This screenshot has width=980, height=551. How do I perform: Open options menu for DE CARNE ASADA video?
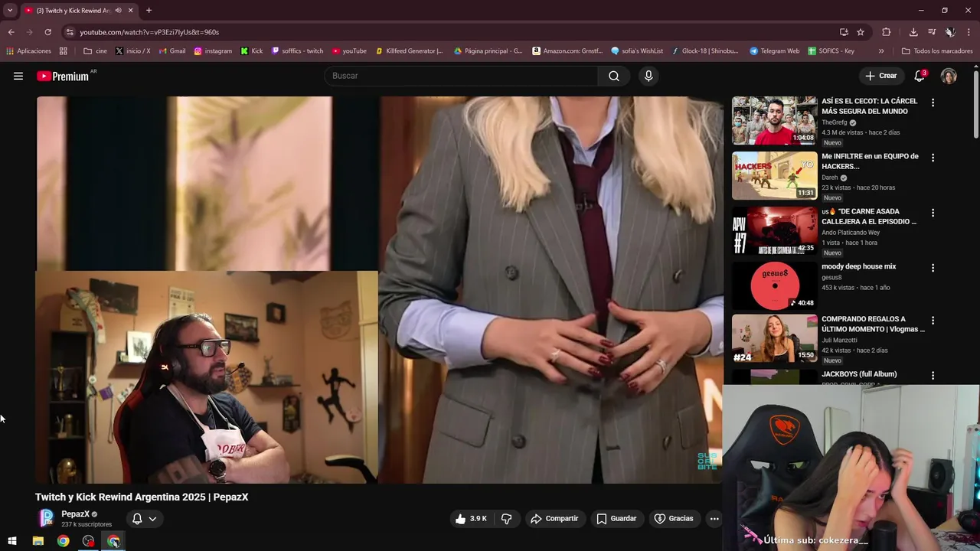click(933, 213)
